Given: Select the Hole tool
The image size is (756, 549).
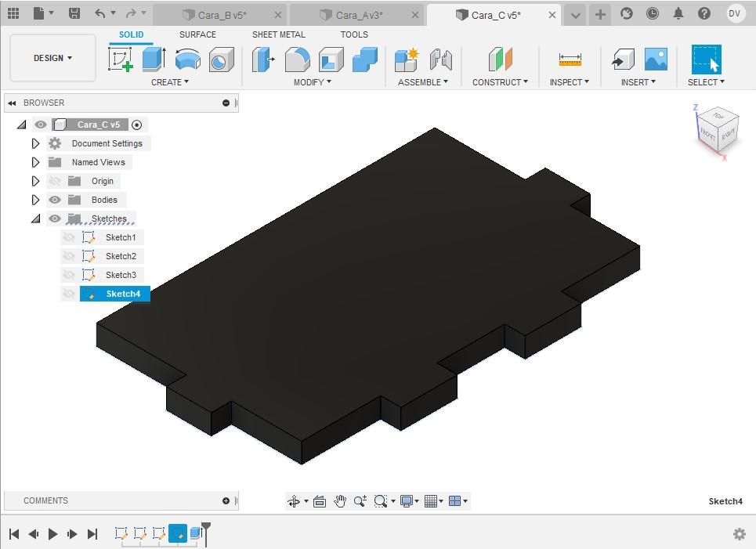Looking at the screenshot, I should 221,60.
